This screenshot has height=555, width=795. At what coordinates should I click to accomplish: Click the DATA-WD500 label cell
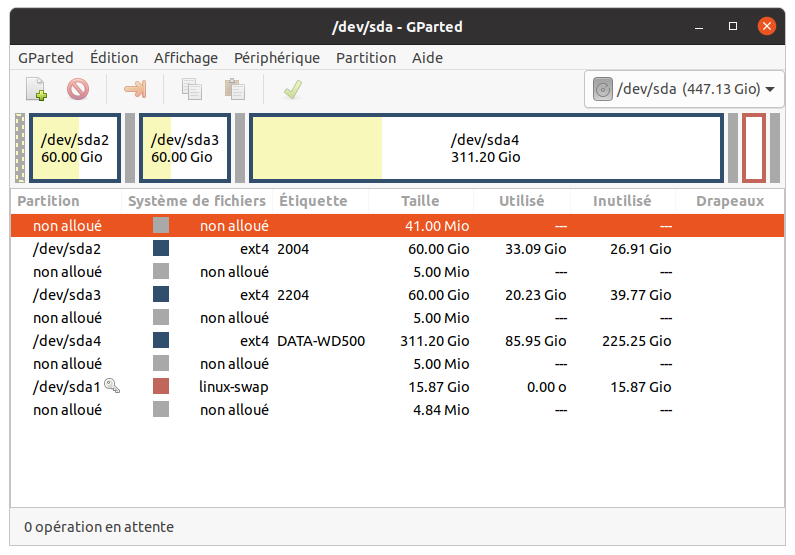[x=321, y=341]
